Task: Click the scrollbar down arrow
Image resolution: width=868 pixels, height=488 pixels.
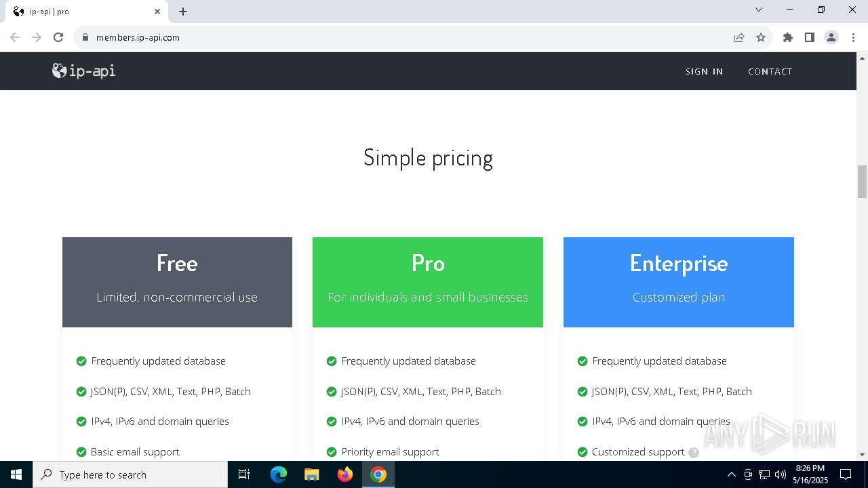Action: 862,455
